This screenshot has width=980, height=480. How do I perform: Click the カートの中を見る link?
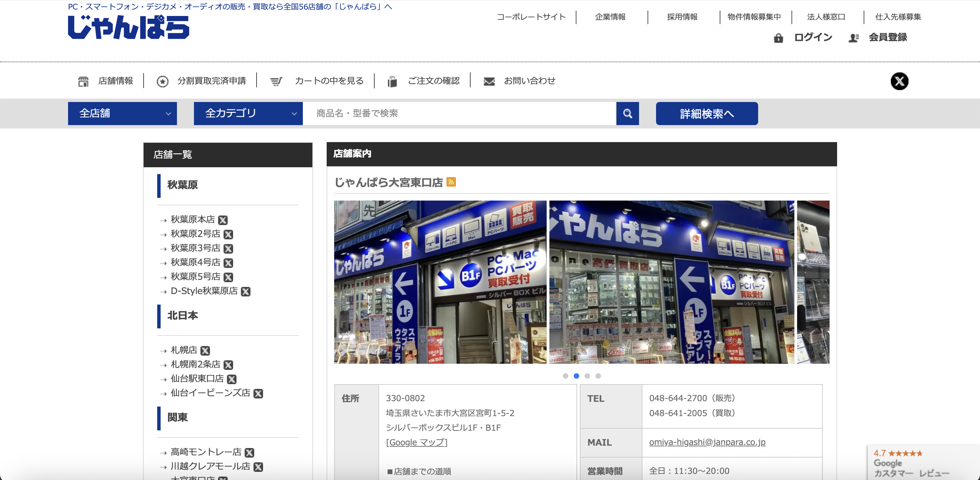(x=329, y=81)
